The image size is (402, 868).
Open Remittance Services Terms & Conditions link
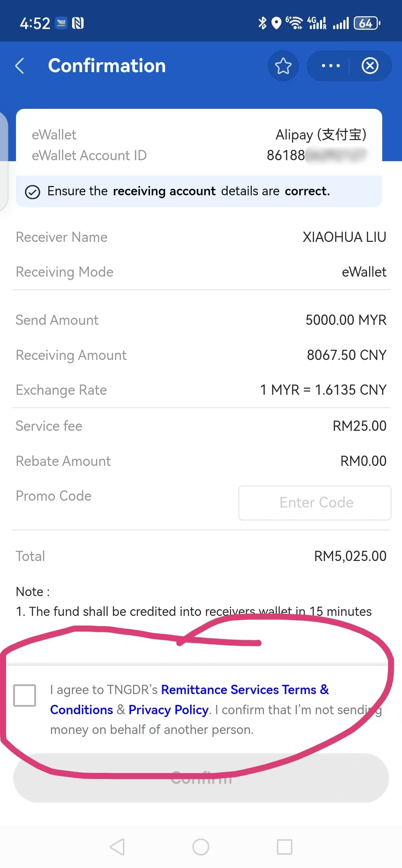pyautogui.click(x=245, y=690)
